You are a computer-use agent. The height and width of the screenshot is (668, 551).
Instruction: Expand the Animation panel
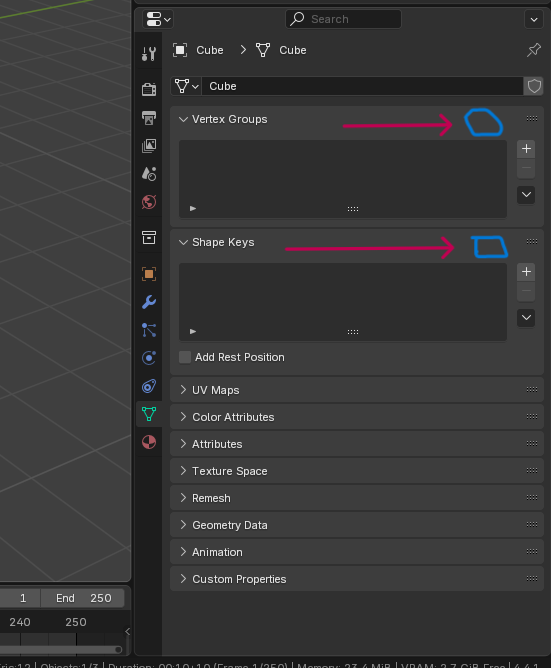click(183, 552)
